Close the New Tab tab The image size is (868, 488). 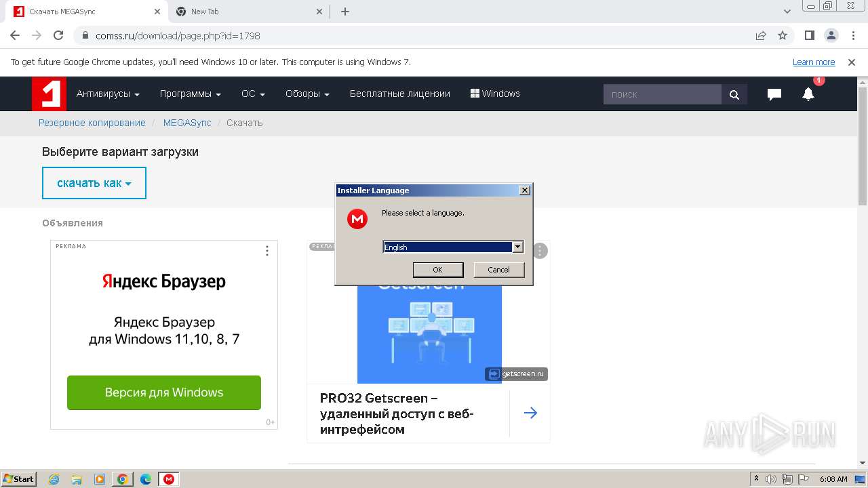(320, 12)
